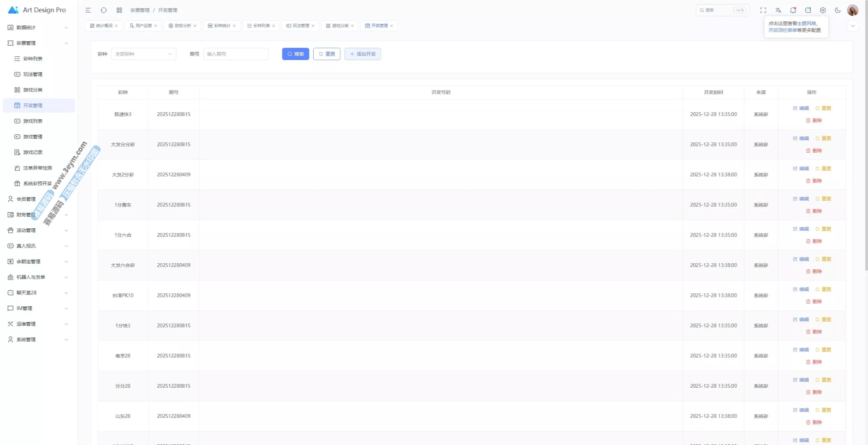Open the fullscreen mode icon
The image size is (868, 445).
(x=763, y=10)
